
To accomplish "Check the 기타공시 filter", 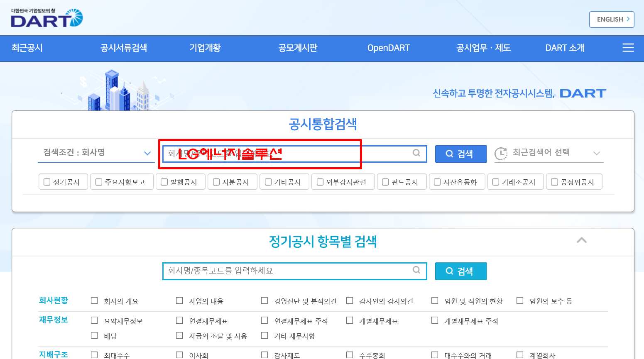I will click(x=268, y=182).
